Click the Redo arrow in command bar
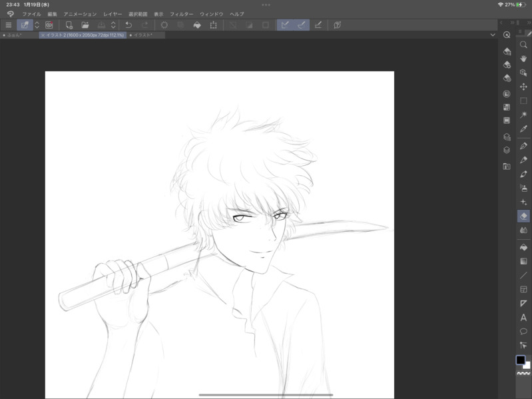Image resolution: width=532 pixels, height=399 pixels. (145, 25)
